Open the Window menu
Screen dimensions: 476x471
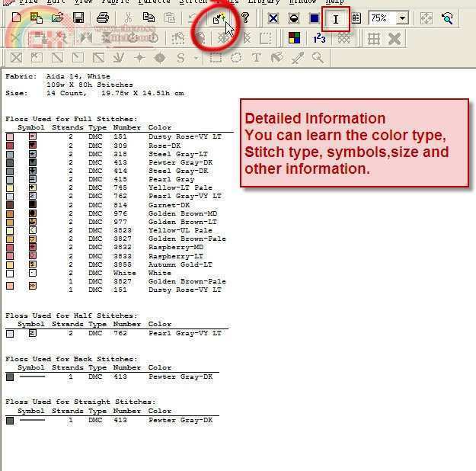pos(302,2)
